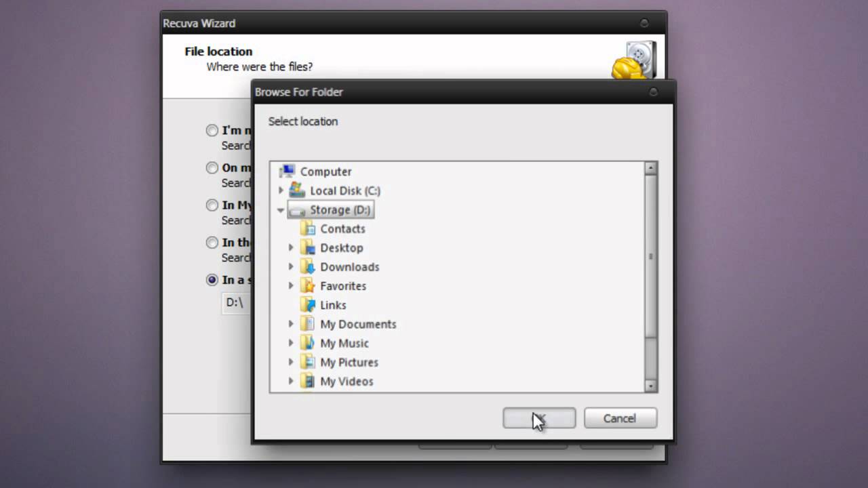Expand the Local Disk (C:) node

pos(281,190)
